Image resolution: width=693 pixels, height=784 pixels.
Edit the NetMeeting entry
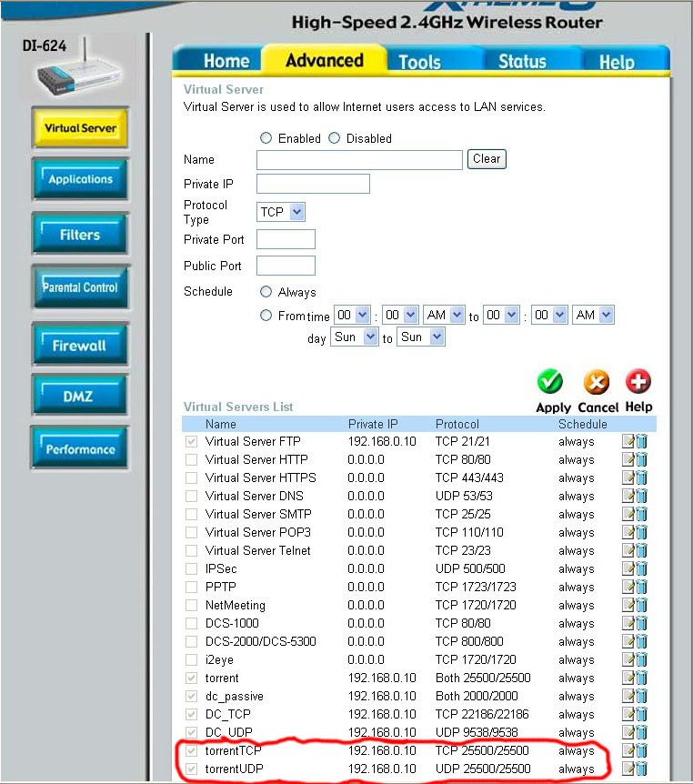[628, 605]
